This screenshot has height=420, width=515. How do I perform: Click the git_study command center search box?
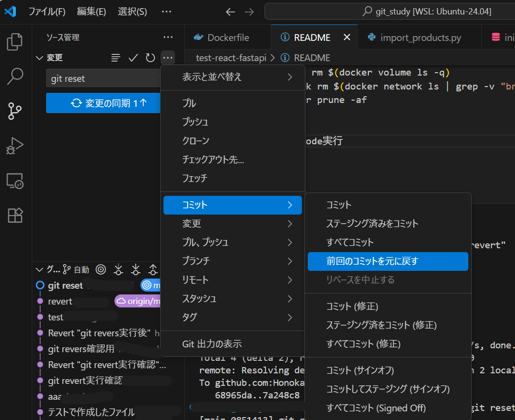click(389, 12)
